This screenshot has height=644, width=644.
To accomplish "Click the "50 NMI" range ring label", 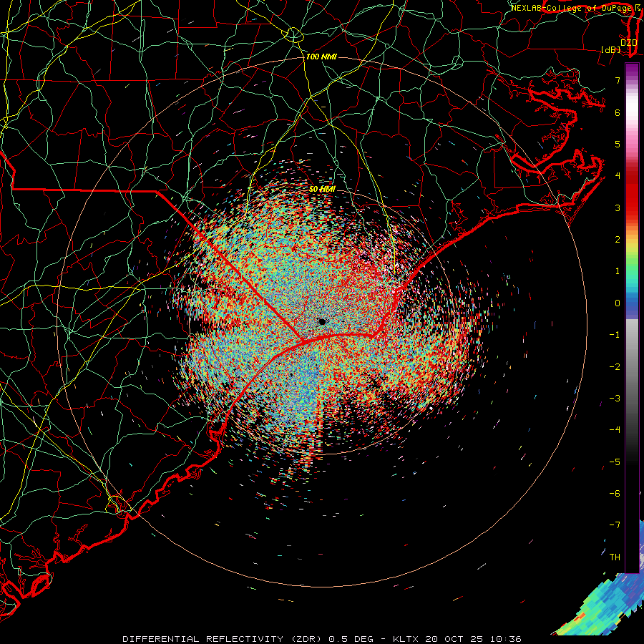I will (322, 189).
